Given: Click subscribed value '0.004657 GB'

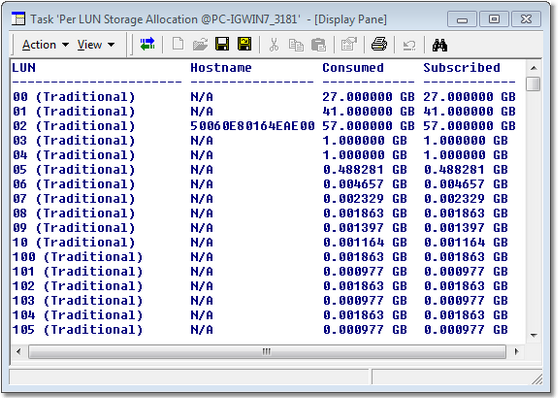Looking at the screenshot, I should 466,184.
